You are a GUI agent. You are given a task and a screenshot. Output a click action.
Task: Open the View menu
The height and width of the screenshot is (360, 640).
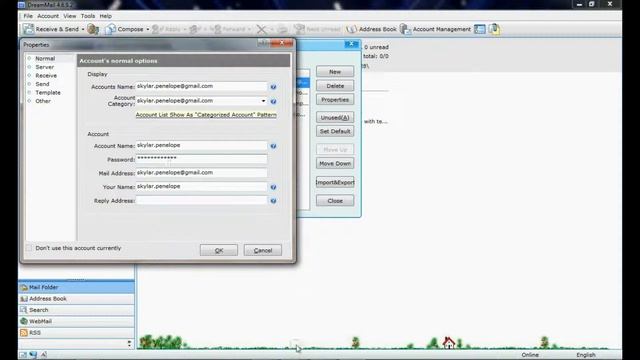pos(70,16)
